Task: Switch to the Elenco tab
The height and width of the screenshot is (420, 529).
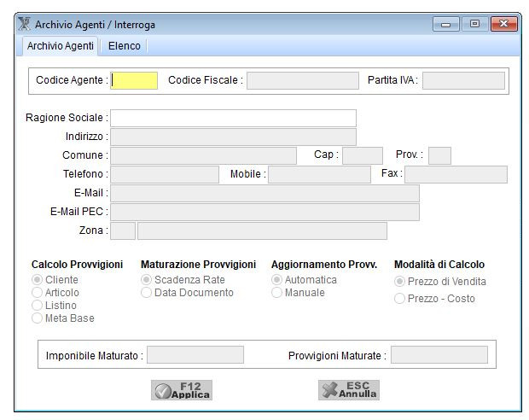Action: click(x=124, y=46)
